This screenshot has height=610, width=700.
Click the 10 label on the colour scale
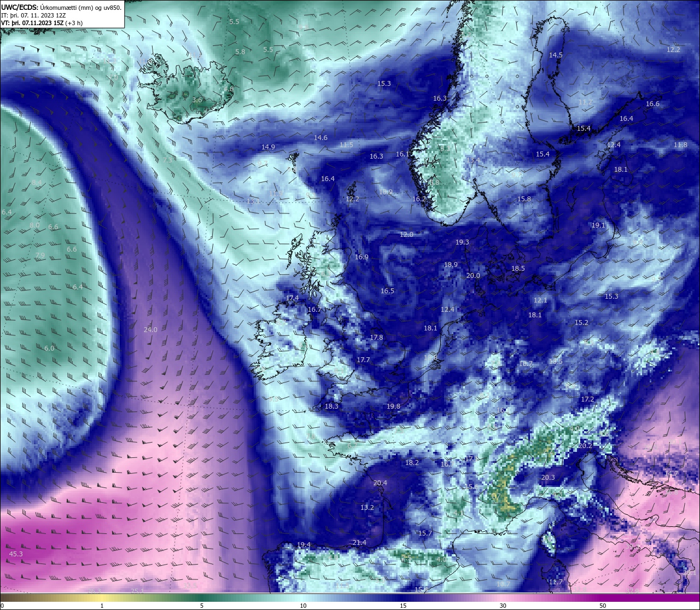pyautogui.click(x=303, y=606)
